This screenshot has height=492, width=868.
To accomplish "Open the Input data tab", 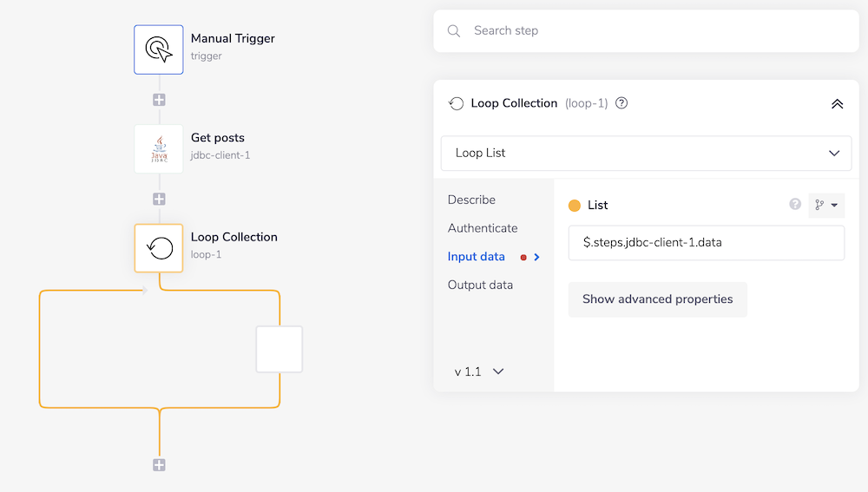I will (477, 257).
